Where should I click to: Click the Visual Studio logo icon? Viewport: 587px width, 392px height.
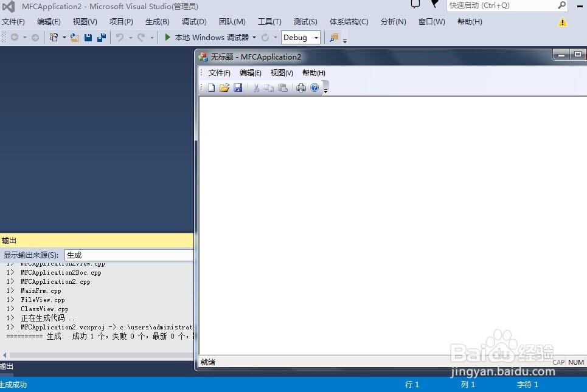pos(9,6)
